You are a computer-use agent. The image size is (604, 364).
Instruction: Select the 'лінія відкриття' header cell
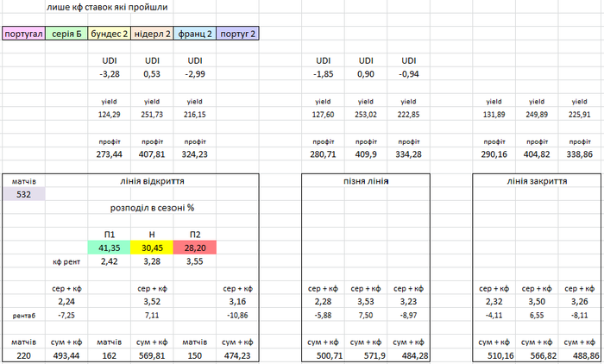tap(152, 181)
